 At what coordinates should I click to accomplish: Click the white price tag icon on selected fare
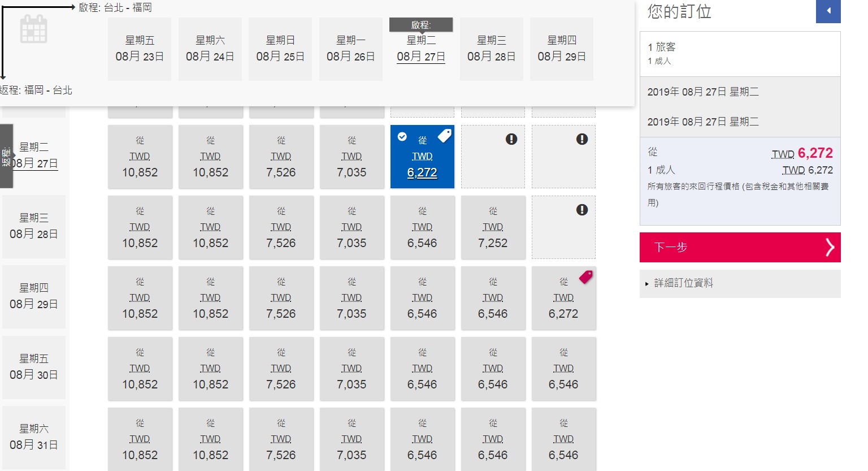coord(445,136)
